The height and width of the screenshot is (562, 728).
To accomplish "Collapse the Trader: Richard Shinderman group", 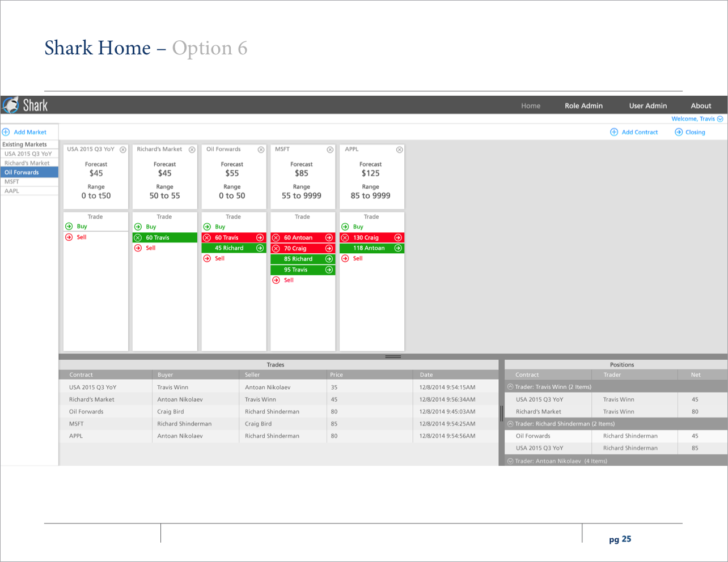I will 510,424.
